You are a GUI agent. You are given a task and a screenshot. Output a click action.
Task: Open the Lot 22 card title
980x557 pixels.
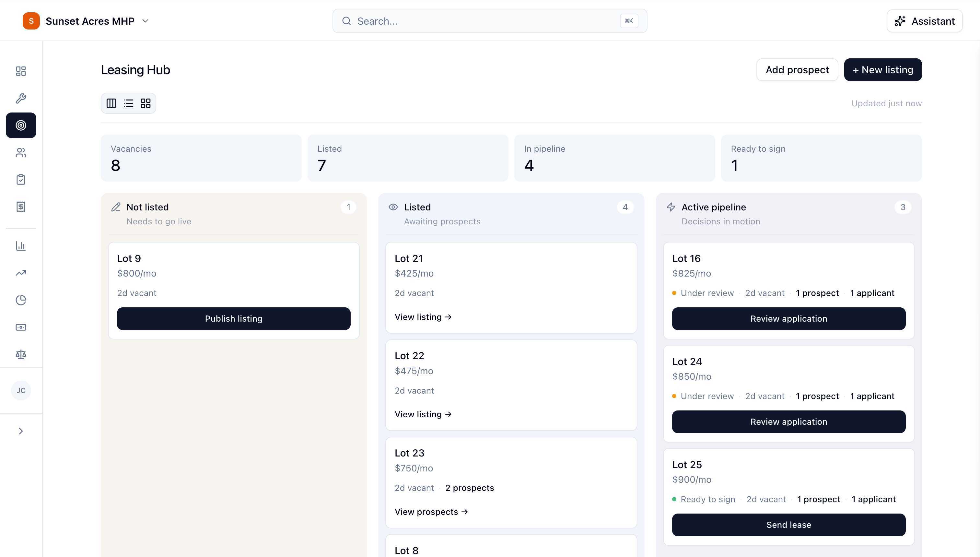[409, 356]
